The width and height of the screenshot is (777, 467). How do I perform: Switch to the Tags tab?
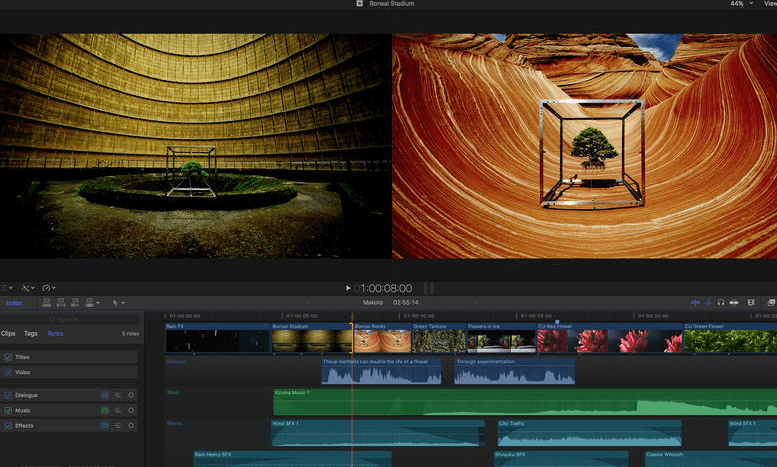coord(31,333)
